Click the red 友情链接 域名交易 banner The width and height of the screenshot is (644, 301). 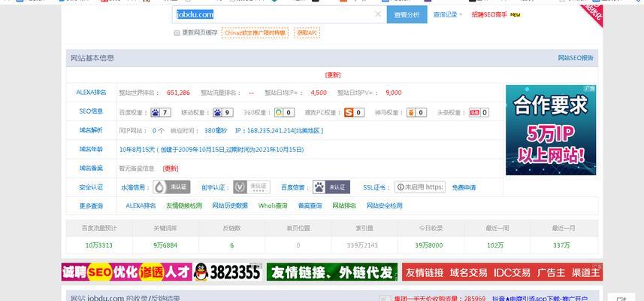[502, 272]
